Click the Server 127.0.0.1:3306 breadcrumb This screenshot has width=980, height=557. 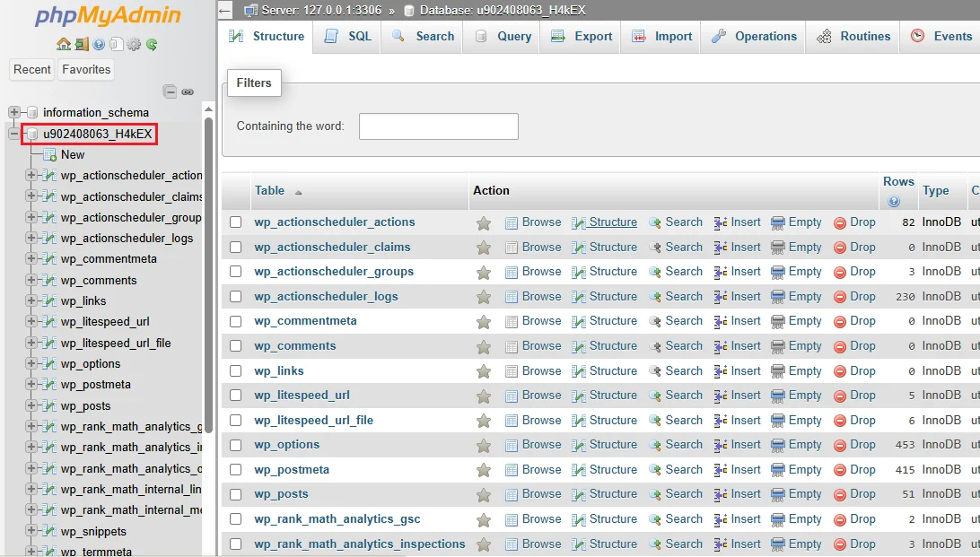point(321,10)
